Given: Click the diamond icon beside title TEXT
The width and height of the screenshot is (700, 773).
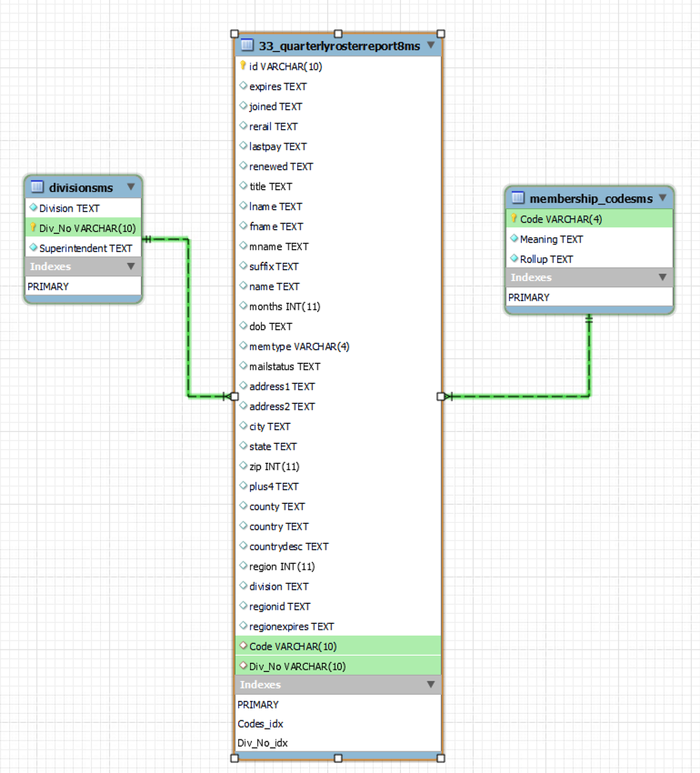Looking at the screenshot, I should click(243, 186).
